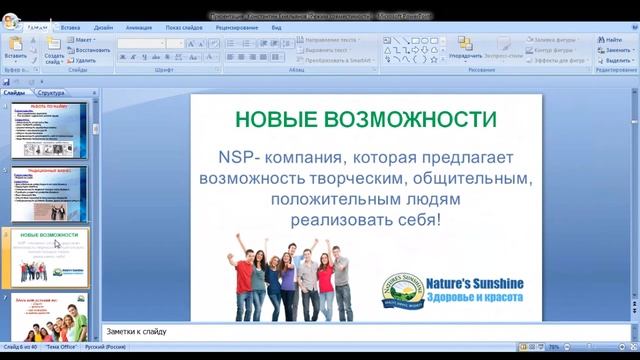The image size is (640, 360).
Task: Click the zoom in plus button
Action: coord(622,347)
